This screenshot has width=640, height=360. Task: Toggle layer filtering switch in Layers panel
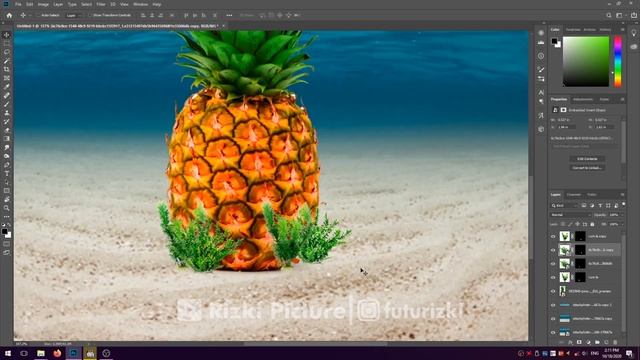pos(623,204)
